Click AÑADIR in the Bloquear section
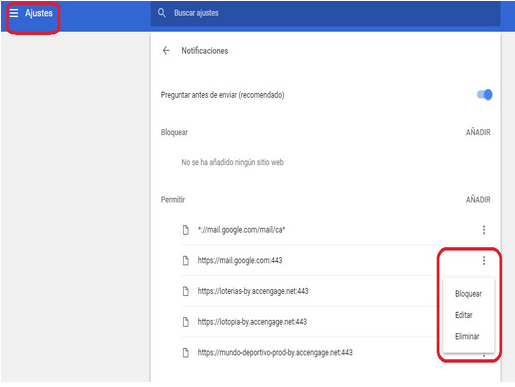Image resolution: width=515 pixels, height=387 pixels. pyautogui.click(x=478, y=132)
